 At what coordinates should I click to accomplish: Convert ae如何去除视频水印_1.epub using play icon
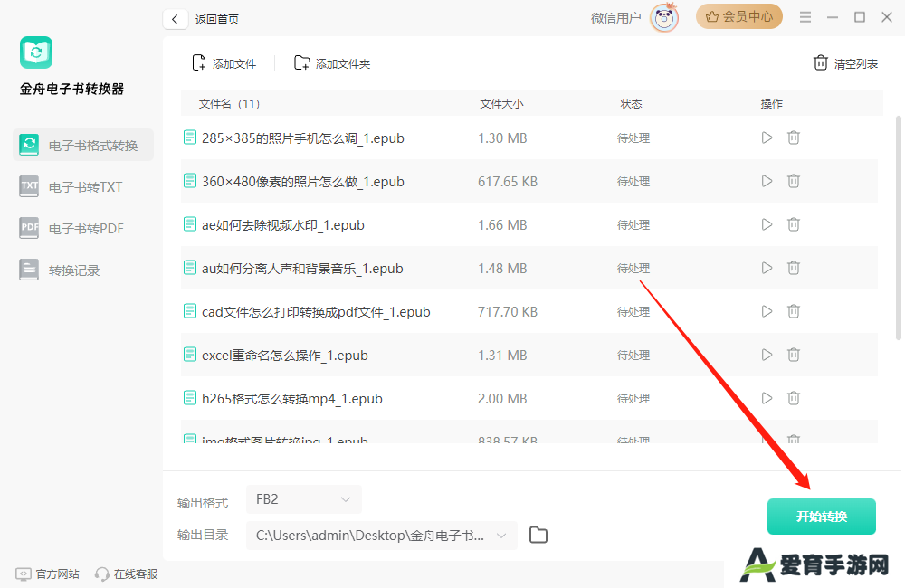point(767,224)
